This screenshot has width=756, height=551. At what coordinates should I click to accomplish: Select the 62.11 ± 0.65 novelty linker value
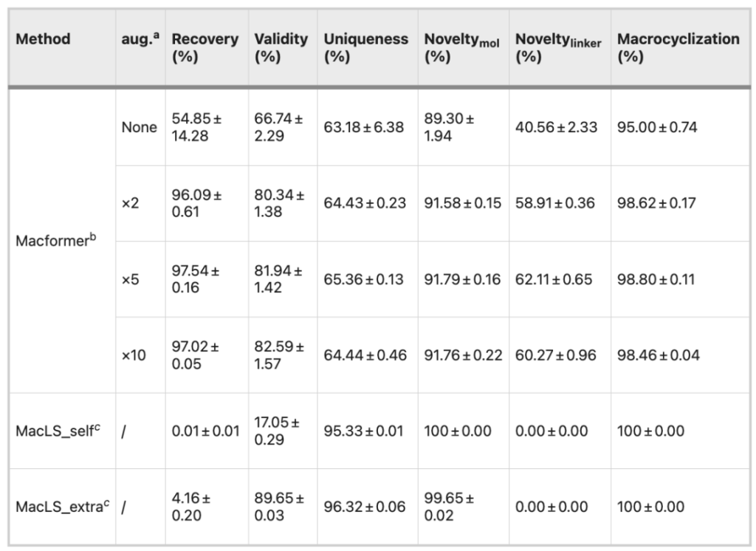(x=554, y=279)
